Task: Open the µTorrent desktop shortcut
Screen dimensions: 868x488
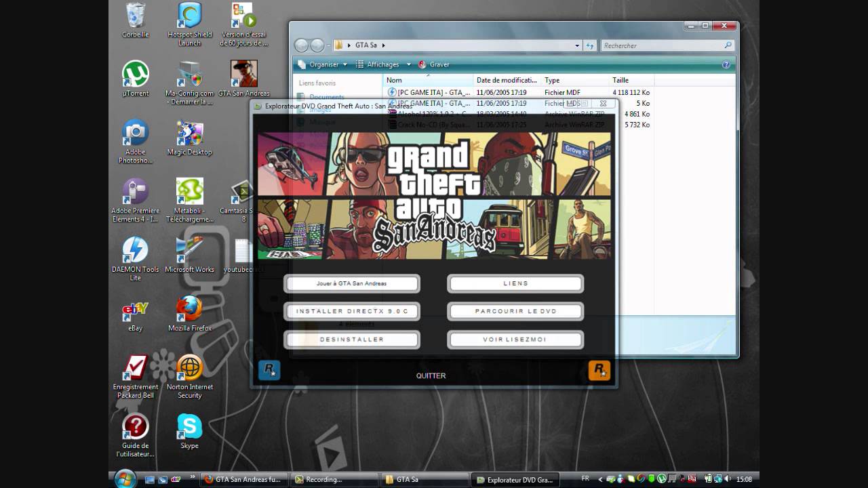Action: pos(135,79)
